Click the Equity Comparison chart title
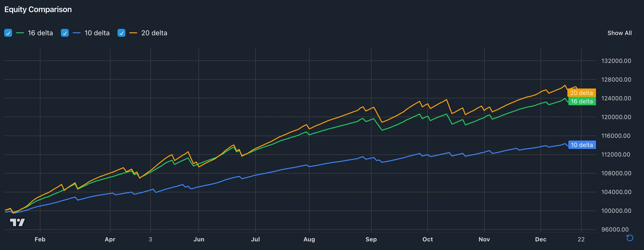 click(x=38, y=10)
